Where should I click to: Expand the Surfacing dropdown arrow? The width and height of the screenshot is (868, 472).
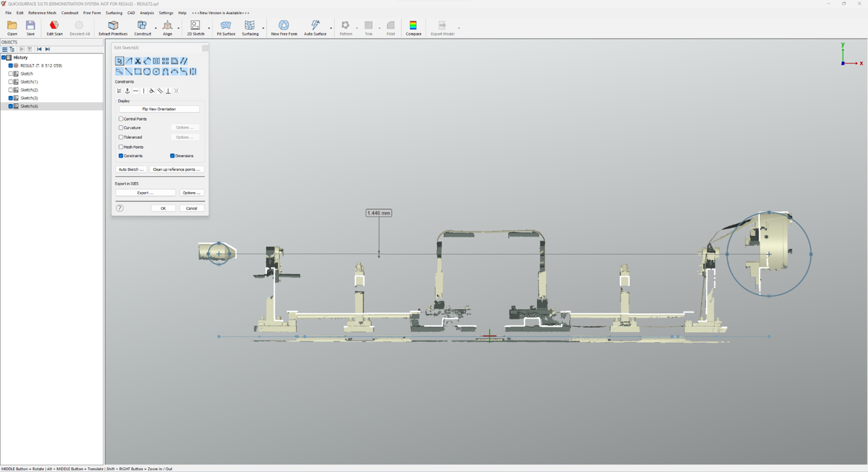264,28
